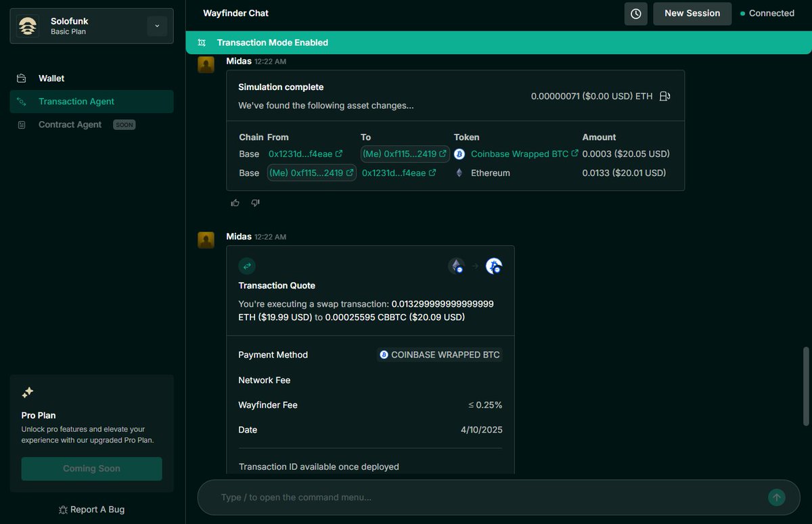The image size is (812, 524).
Task: Select the Transaction Agent menu item
Action: (x=91, y=102)
